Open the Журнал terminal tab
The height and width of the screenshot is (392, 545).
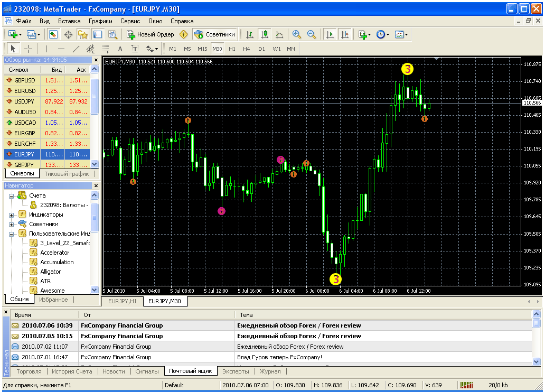click(x=270, y=371)
